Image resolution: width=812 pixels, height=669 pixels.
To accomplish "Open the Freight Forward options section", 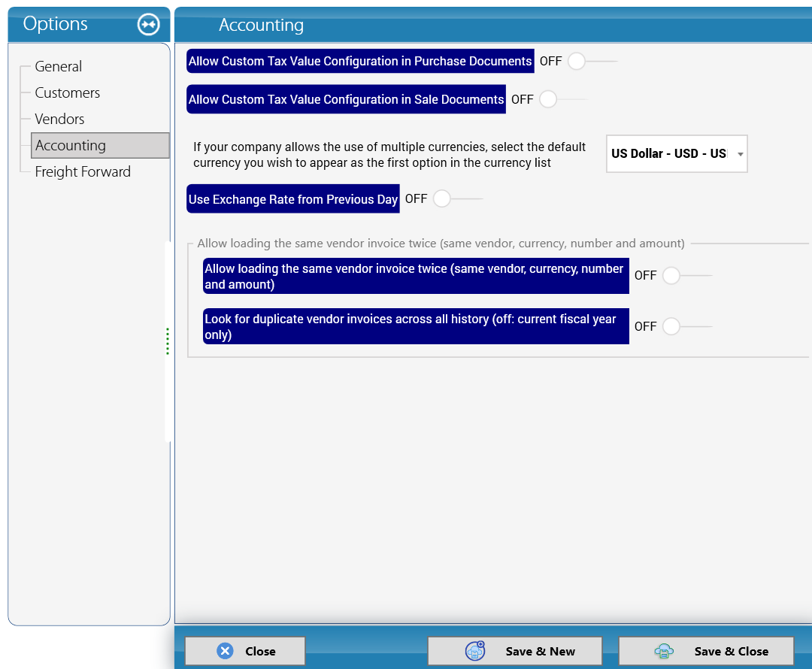I will [x=83, y=172].
